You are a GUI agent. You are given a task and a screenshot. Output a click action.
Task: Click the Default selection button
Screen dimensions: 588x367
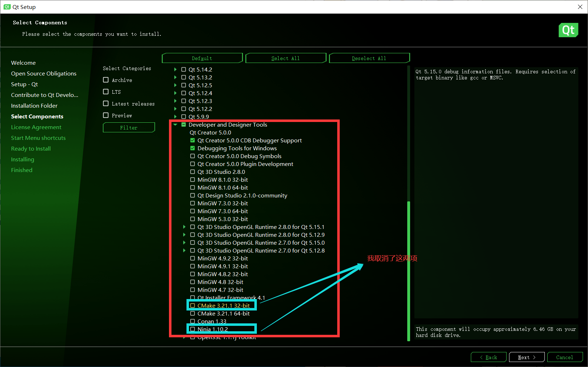pyautogui.click(x=202, y=58)
